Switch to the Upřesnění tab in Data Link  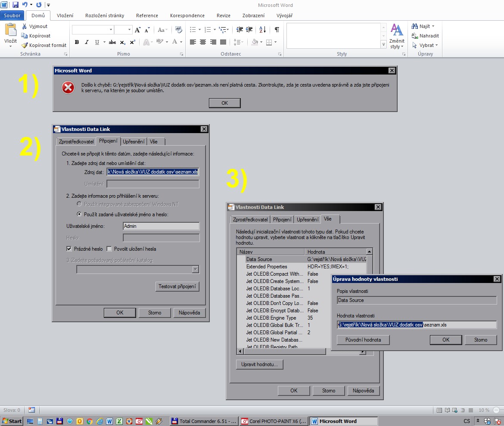(133, 141)
